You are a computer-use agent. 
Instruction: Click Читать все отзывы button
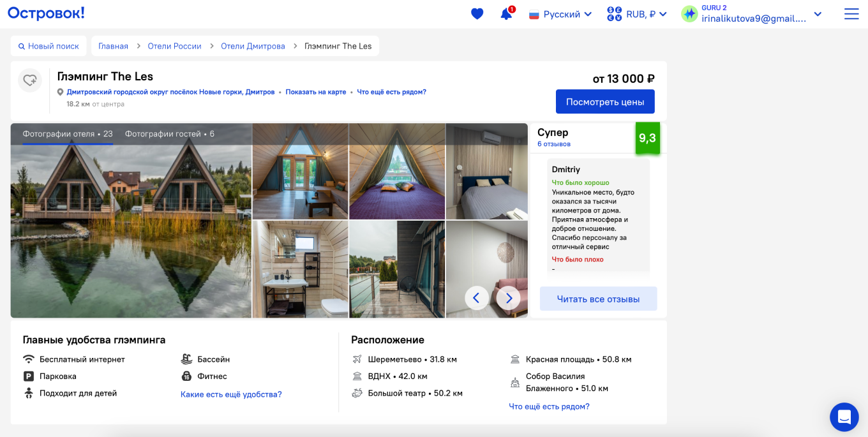pos(598,299)
